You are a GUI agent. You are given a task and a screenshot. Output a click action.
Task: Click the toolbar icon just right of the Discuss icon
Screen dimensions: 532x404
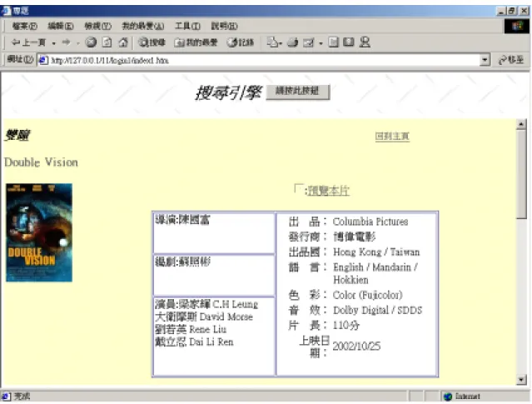pos(349,42)
